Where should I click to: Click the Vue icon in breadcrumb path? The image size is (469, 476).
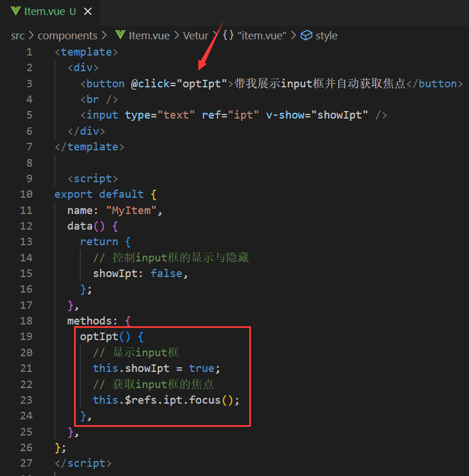[120, 35]
